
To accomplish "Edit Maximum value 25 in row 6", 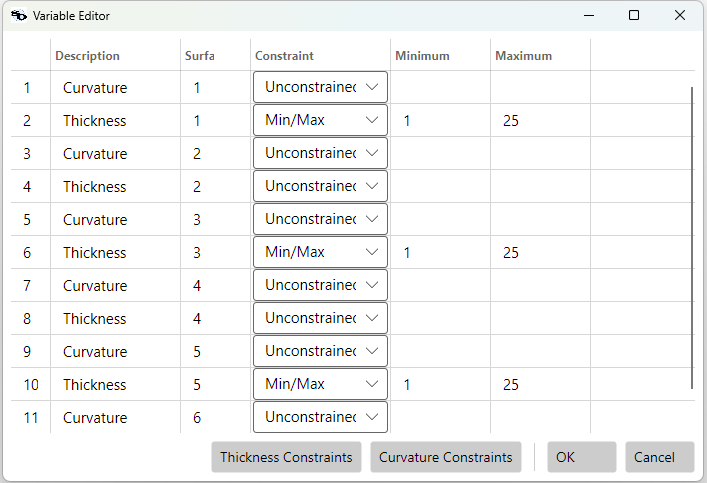I will click(541, 252).
